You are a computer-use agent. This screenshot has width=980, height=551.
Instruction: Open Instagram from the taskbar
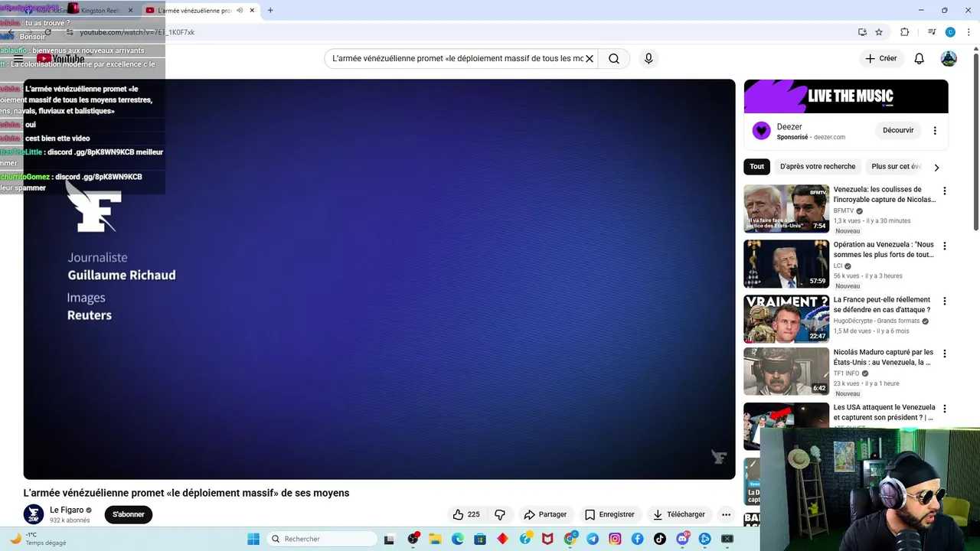615,539
